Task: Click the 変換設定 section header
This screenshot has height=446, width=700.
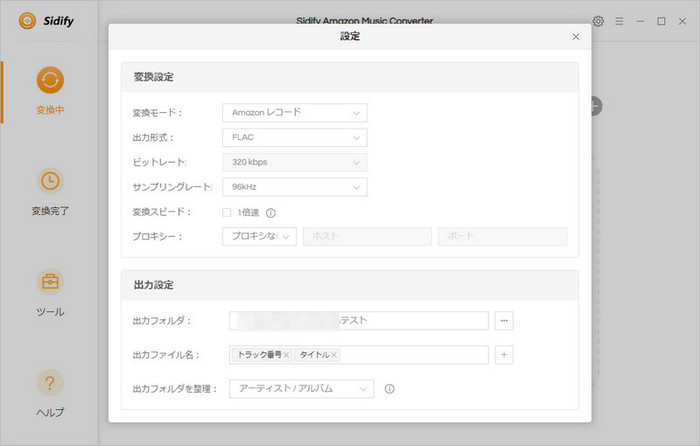Action: (x=350, y=77)
